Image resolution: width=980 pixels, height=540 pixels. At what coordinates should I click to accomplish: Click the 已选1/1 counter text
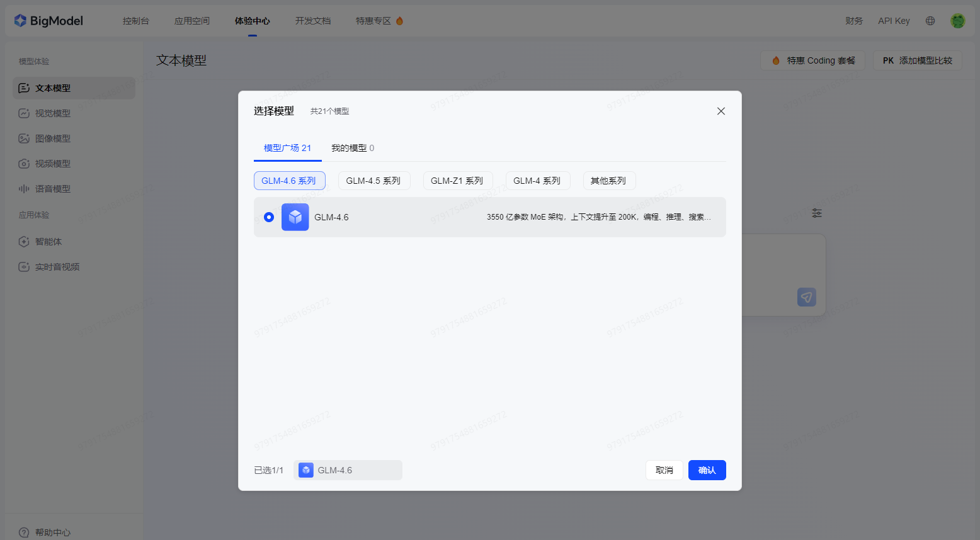point(269,470)
